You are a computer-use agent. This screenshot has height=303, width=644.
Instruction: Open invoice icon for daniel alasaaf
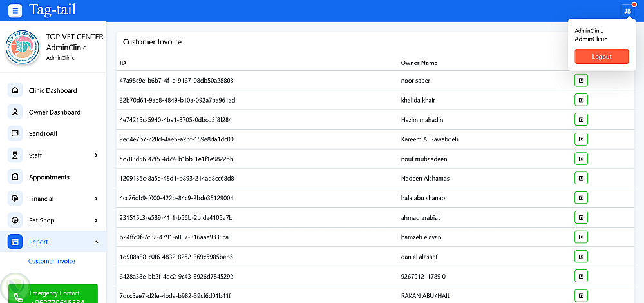[x=581, y=257]
